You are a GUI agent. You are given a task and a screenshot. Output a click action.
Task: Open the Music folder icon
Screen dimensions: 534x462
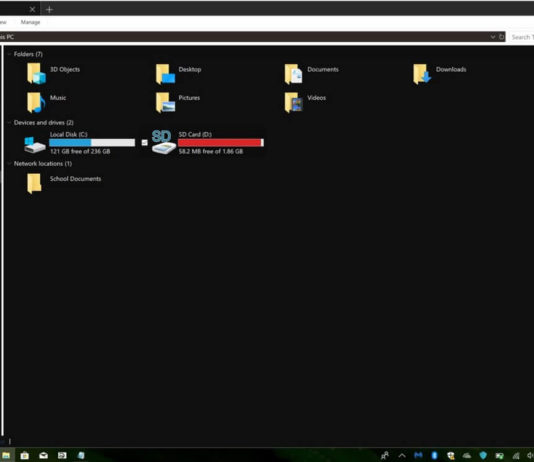pyautogui.click(x=36, y=102)
